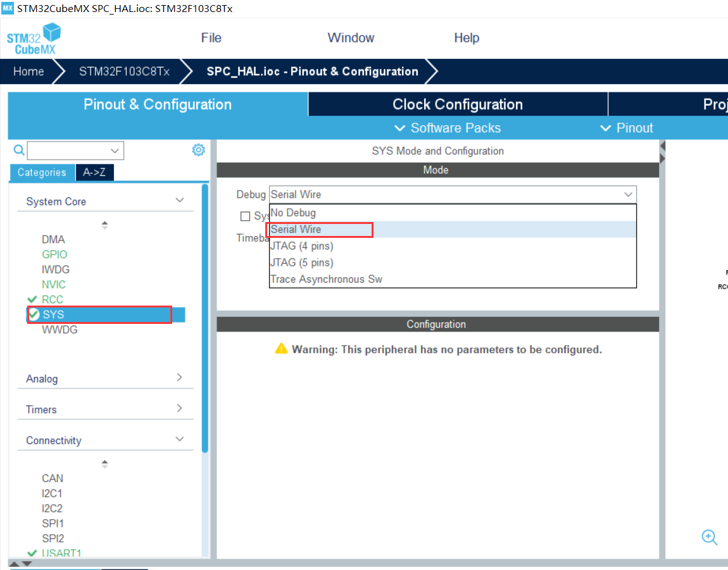Click the SPC_HAL.ioc breadcrumb item
The width and height of the screenshot is (728, 570).
pyautogui.click(x=313, y=71)
